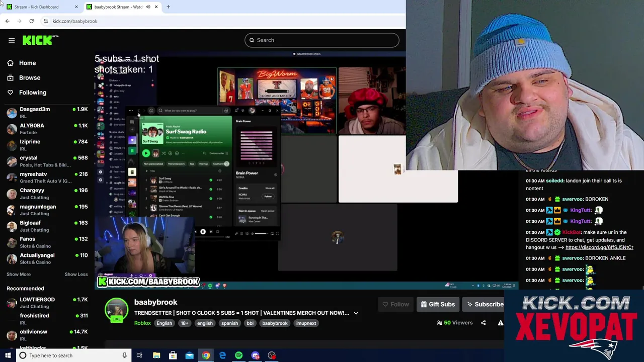
Task: Expand the stream title chevron
Action: (x=356, y=313)
